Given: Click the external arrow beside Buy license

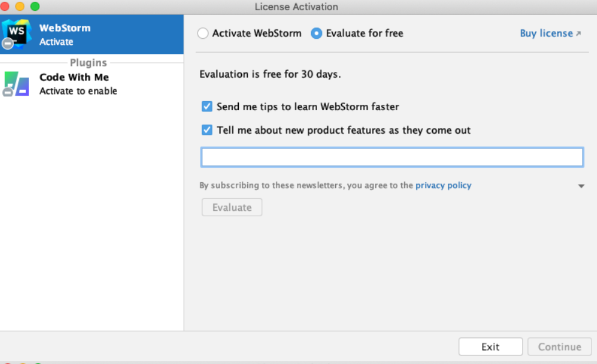Looking at the screenshot, I should click(x=578, y=34).
